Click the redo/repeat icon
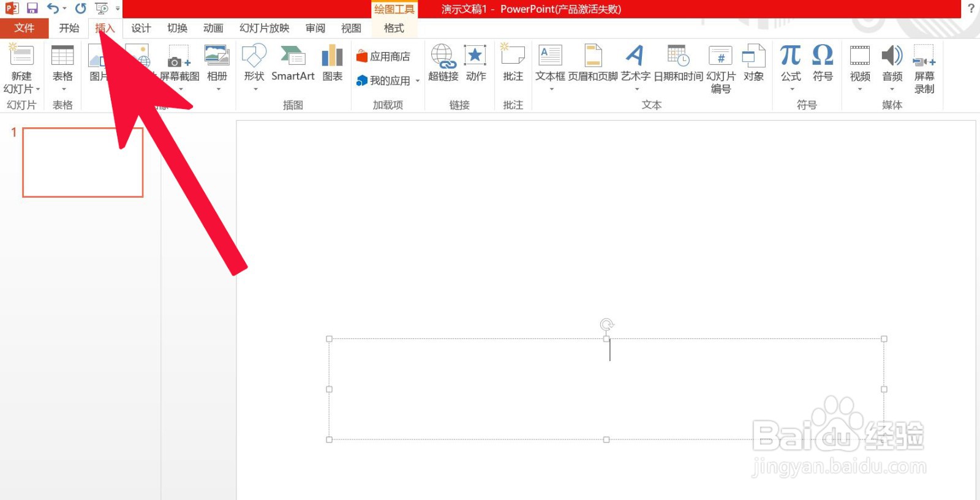 (81, 9)
